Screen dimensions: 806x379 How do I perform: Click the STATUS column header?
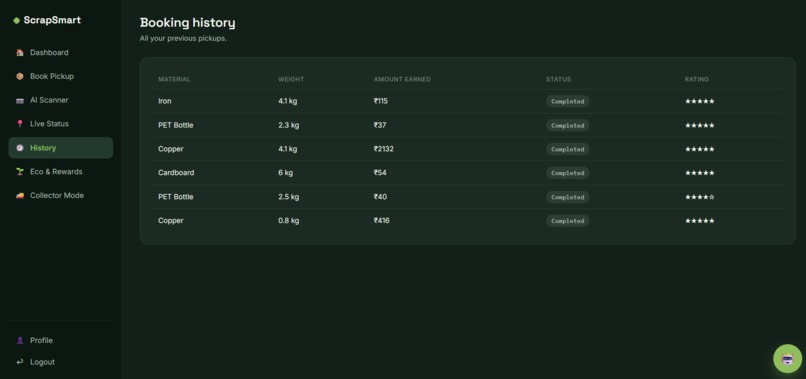pyautogui.click(x=558, y=79)
